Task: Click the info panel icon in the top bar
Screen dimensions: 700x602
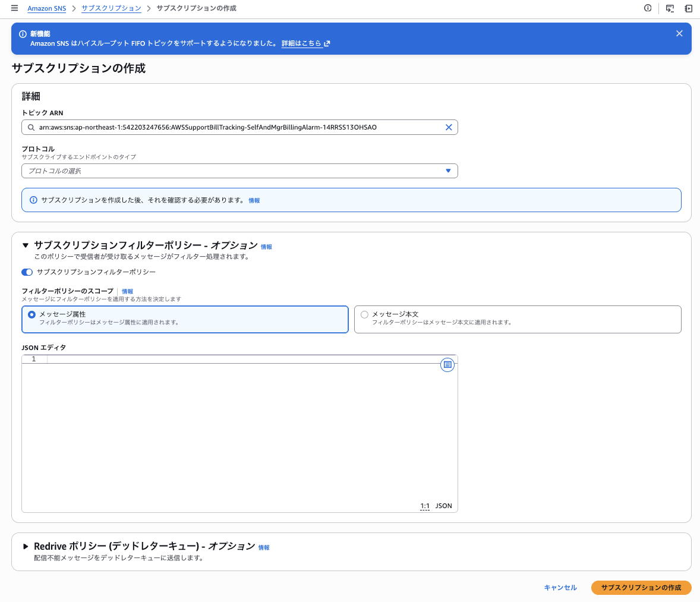Action: click(648, 8)
